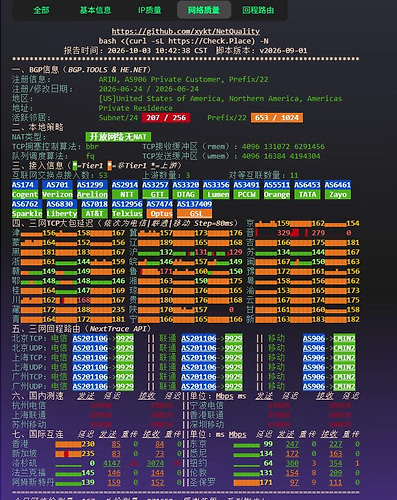Click the 伦敦 latency value 131

266,473
